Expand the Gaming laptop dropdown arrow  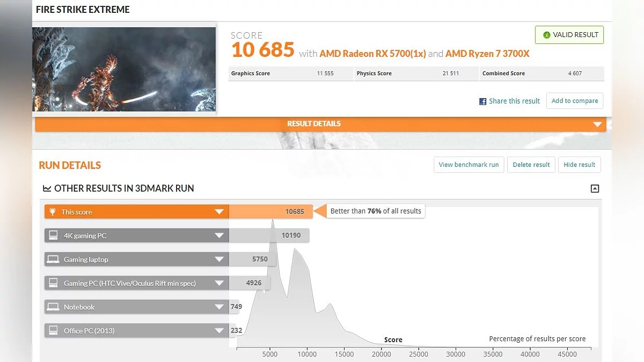tap(219, 260)
